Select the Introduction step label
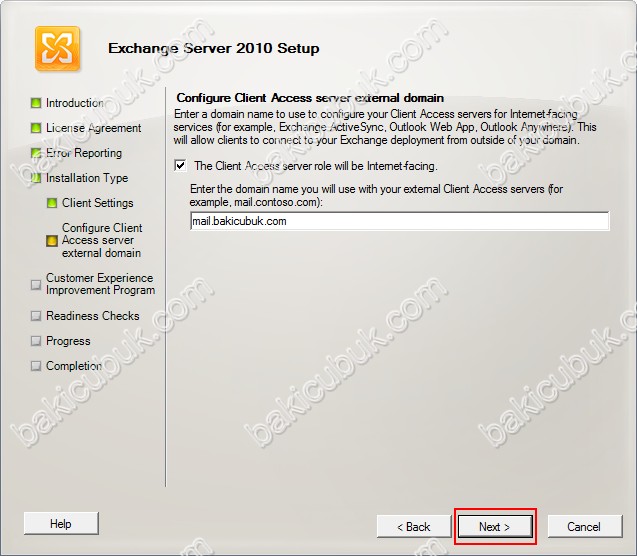This screenshot has width=637, height=556. (x=75, y=103)
